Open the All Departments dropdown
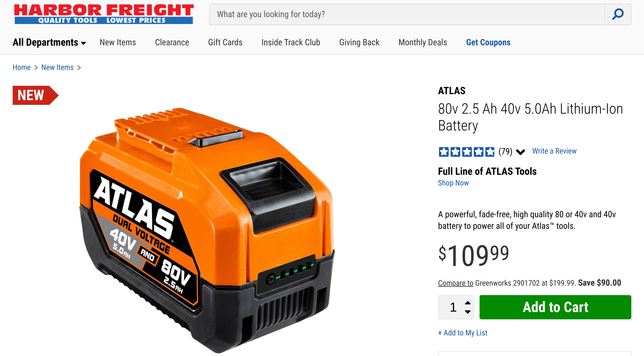644x356 pixels. point(49,42)
